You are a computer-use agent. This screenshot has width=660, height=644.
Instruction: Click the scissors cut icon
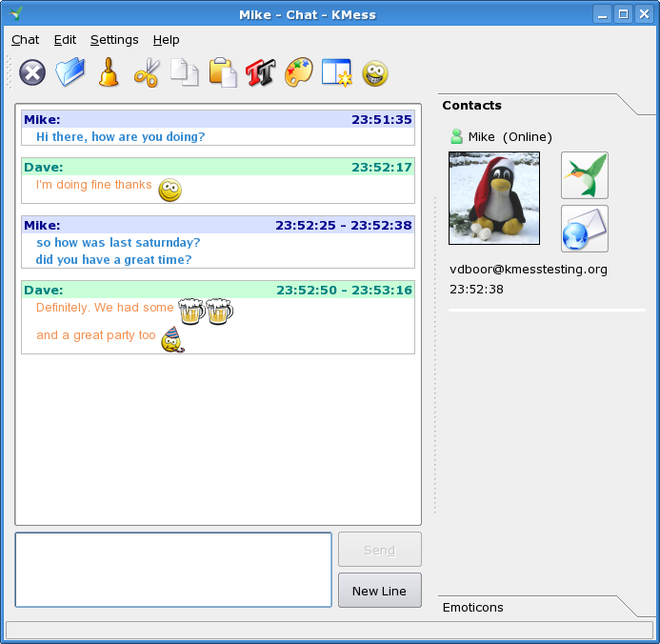tap(147, 72)
